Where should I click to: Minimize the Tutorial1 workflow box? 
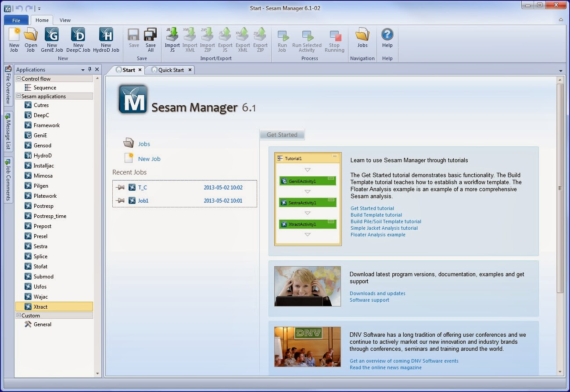335,157
